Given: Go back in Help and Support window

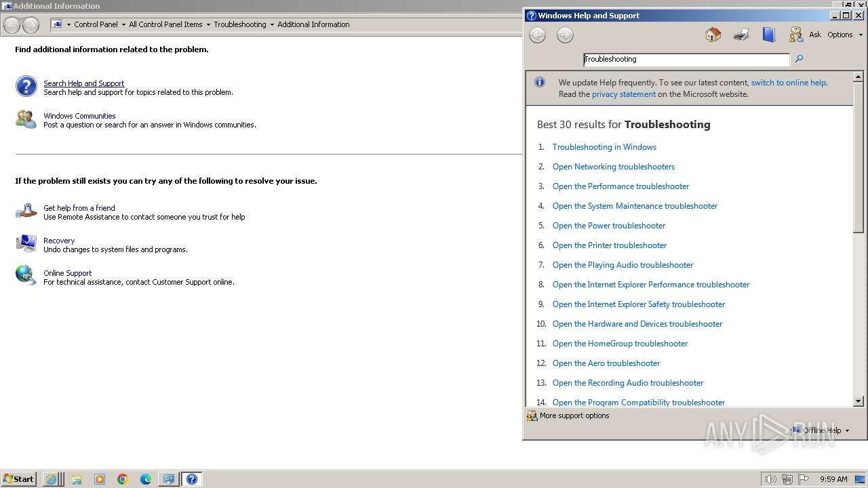Looking at the screenshot, I should 537,35.
